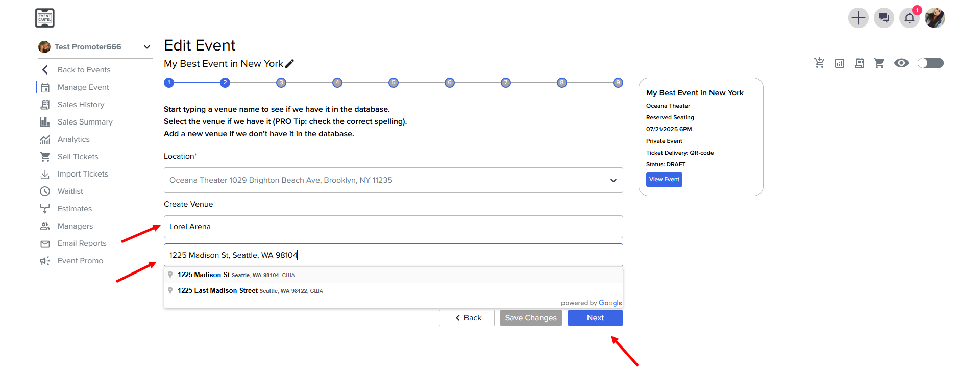
Task: Click the Estimates icon in sidebar
Action: click(x=45, y=209)
